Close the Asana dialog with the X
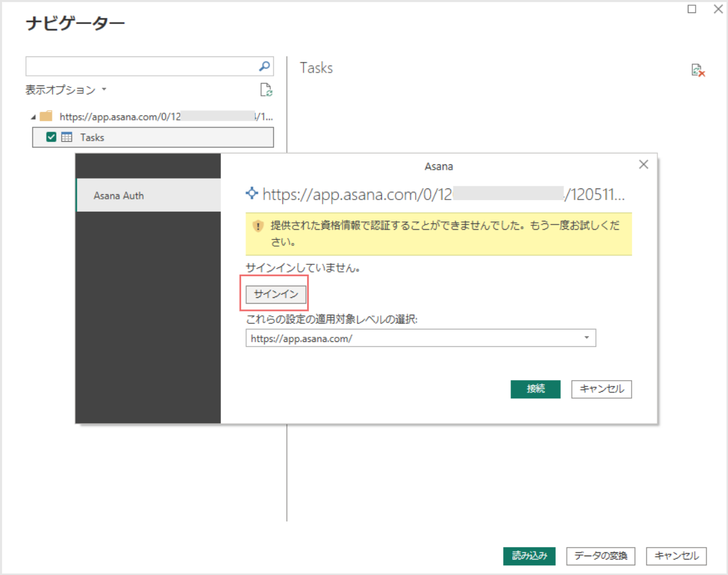Image resolution: width=728 pixels, height=575 pixels. [644, 164]
